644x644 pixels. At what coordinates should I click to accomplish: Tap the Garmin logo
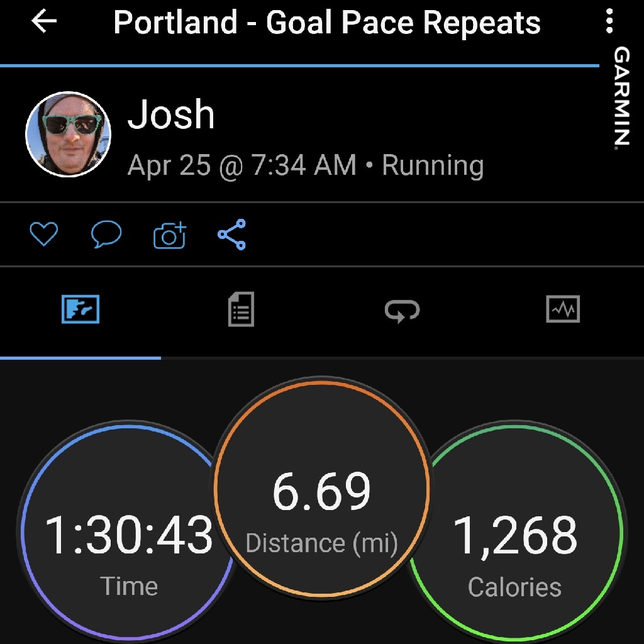(622, 97)
